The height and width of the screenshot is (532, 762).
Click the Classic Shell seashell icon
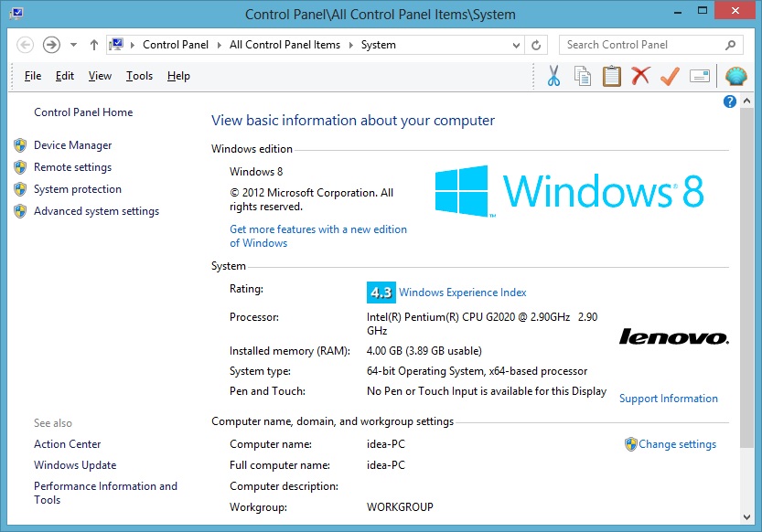[735, 76]
